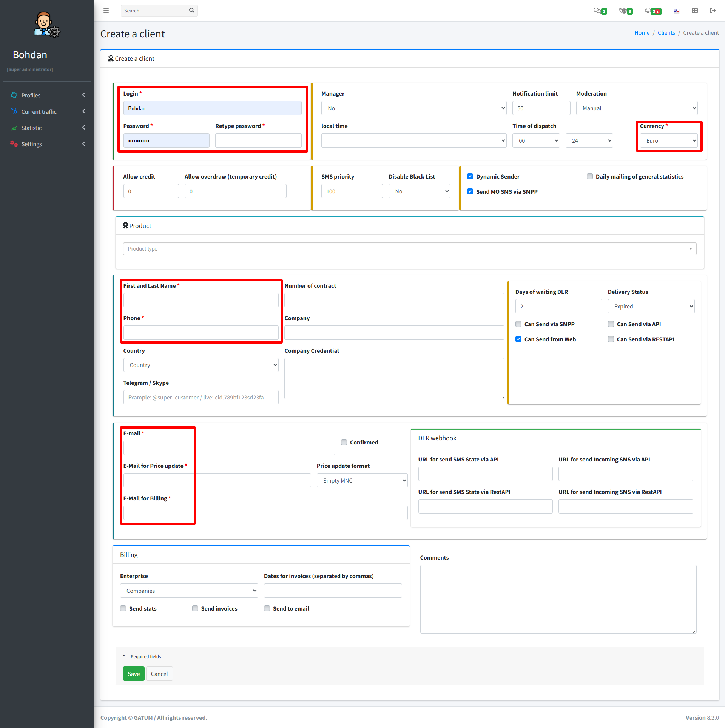Disable the Dynamic Sender checkbox
Screen dimensions: 725x728
click(470, 176)
